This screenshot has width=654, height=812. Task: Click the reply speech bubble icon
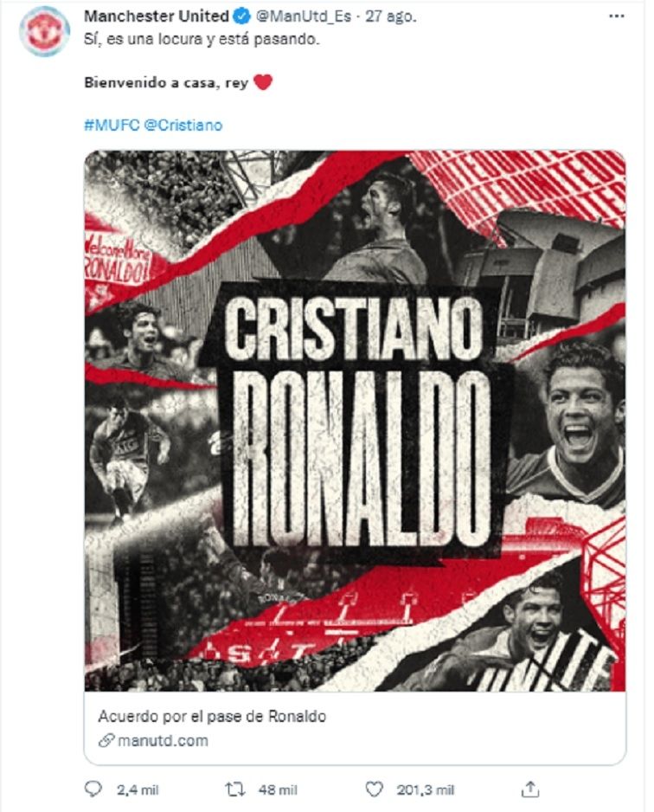[x=94, y=789]
